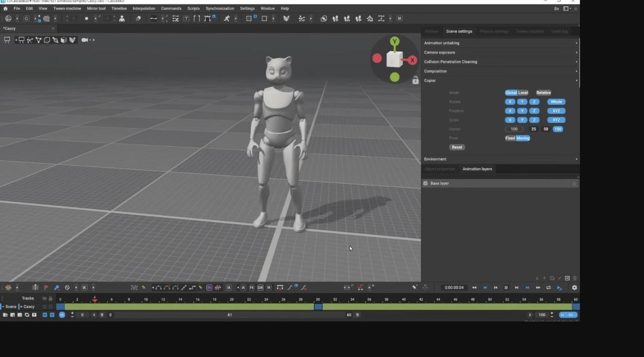Open the Interpolation menu
644x357 pixels.
point(144,9)
